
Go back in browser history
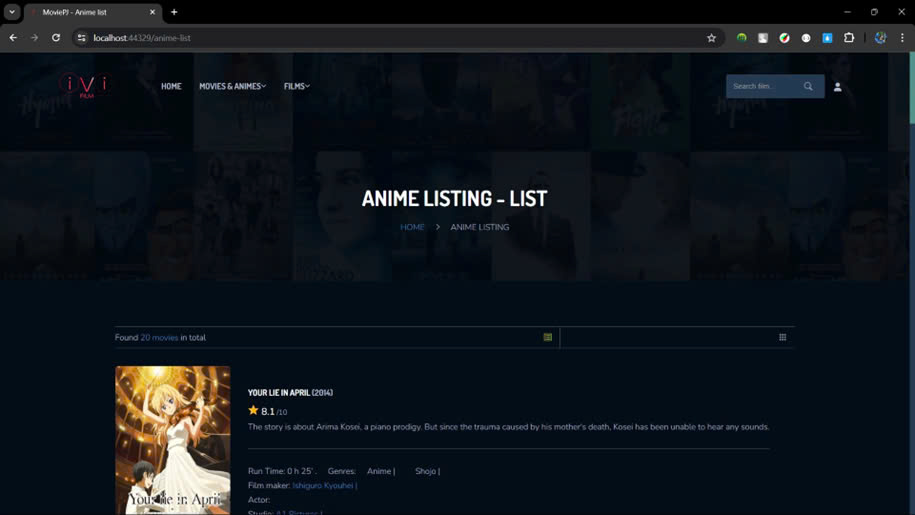coord(13,38)
